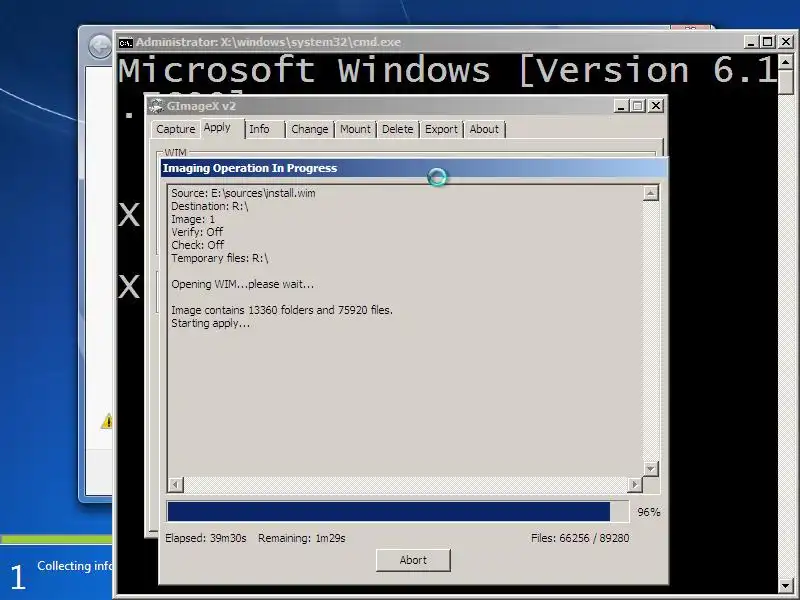The height and width of the screenshot is (600, 800).
Task: Click the setup window back arrow
Action: click(100, 47)
